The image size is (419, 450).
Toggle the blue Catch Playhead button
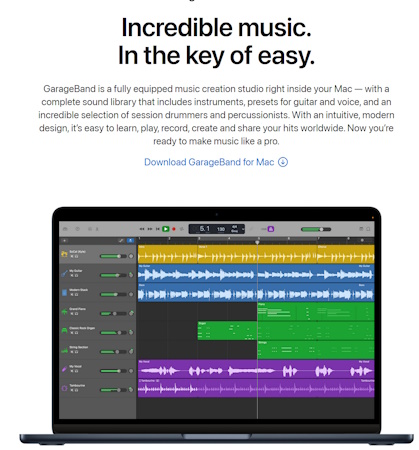tap(130, 240)
